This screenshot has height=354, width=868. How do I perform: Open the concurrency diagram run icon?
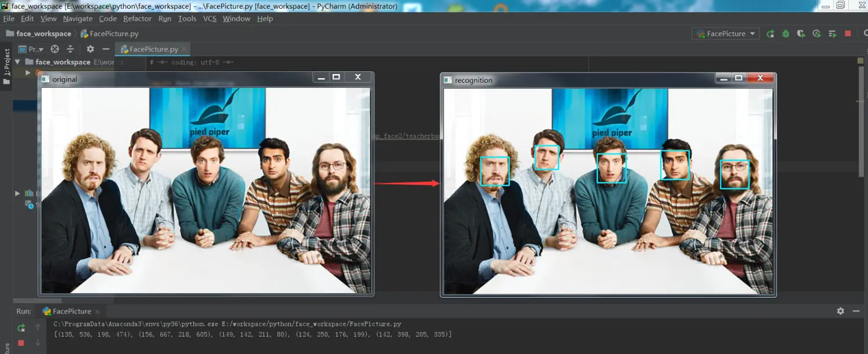coord(832,34)
